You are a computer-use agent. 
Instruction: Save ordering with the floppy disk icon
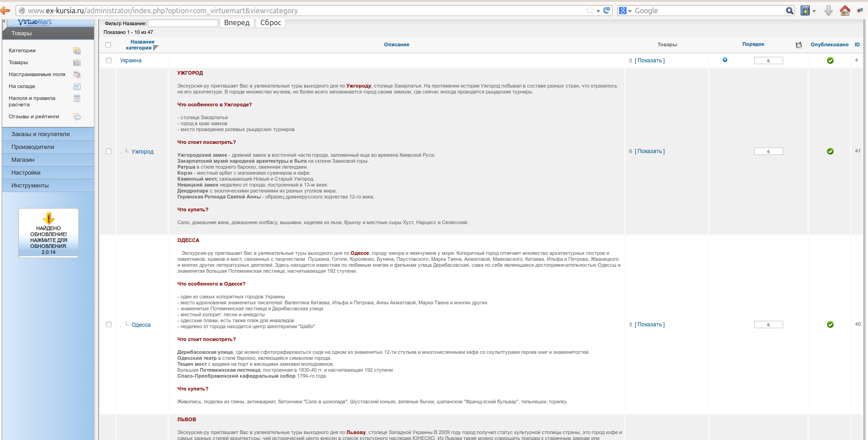799,45
